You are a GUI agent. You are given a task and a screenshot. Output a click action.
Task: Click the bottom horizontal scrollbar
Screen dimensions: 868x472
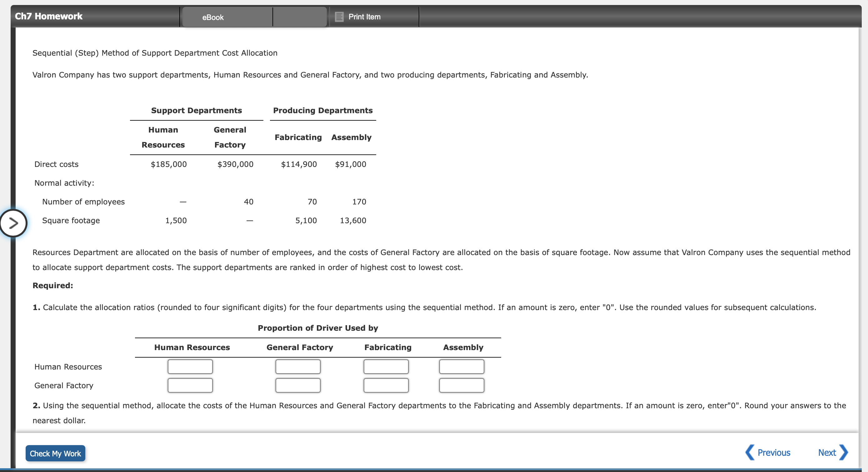[434, 469]
